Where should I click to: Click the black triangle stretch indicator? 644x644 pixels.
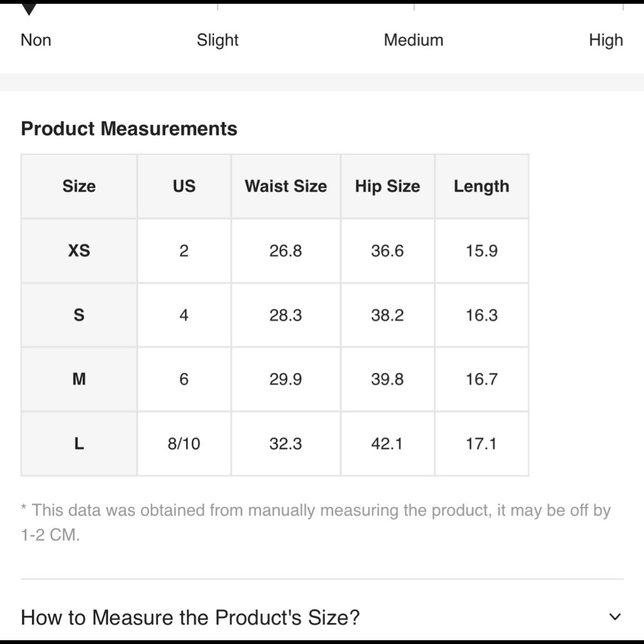click(x=29, y=9)
